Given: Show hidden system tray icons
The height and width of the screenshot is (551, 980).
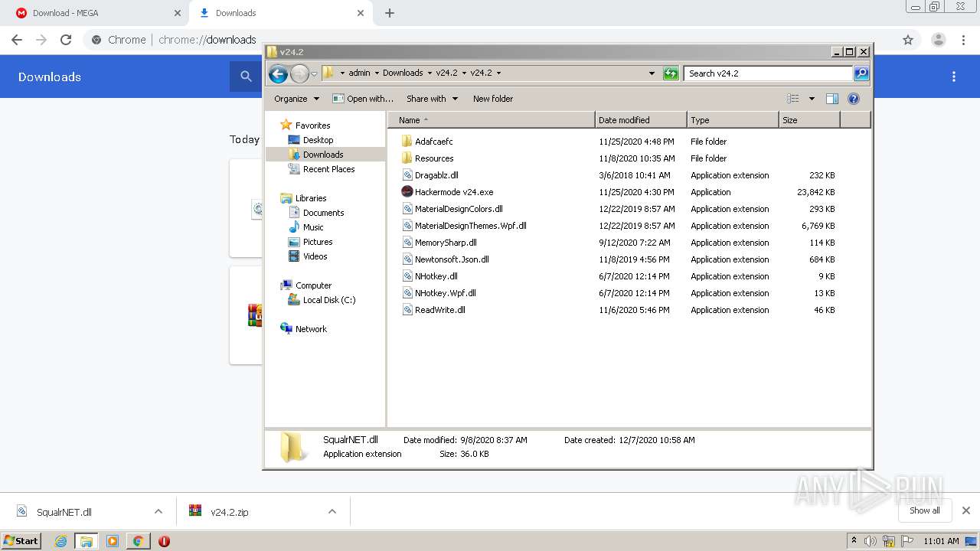Looking at the screenshot, I should pyautogui.click(x=854, y=541).
